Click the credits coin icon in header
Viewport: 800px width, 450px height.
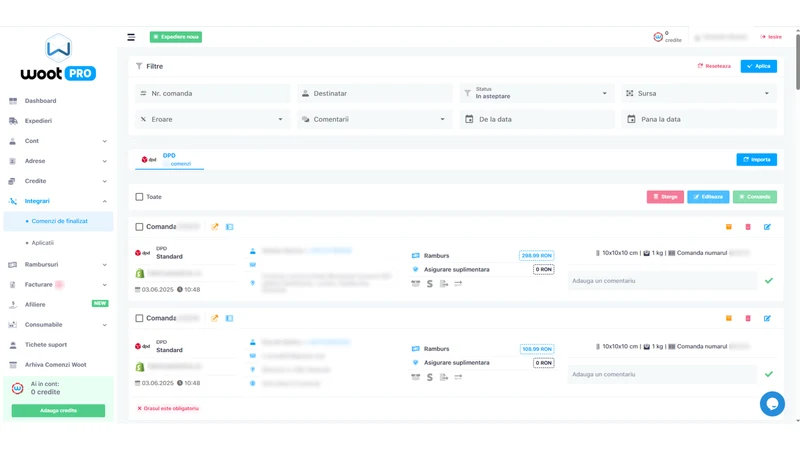(658, 37)
